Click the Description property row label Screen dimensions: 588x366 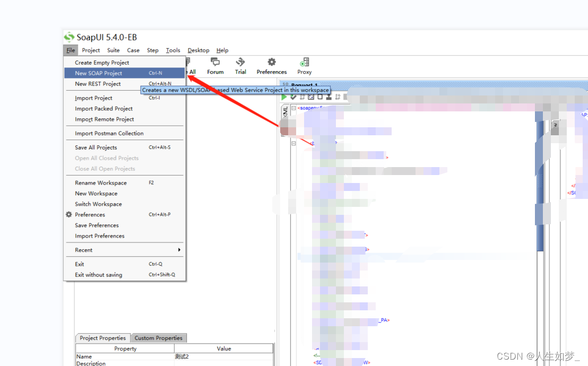point(125,363)
